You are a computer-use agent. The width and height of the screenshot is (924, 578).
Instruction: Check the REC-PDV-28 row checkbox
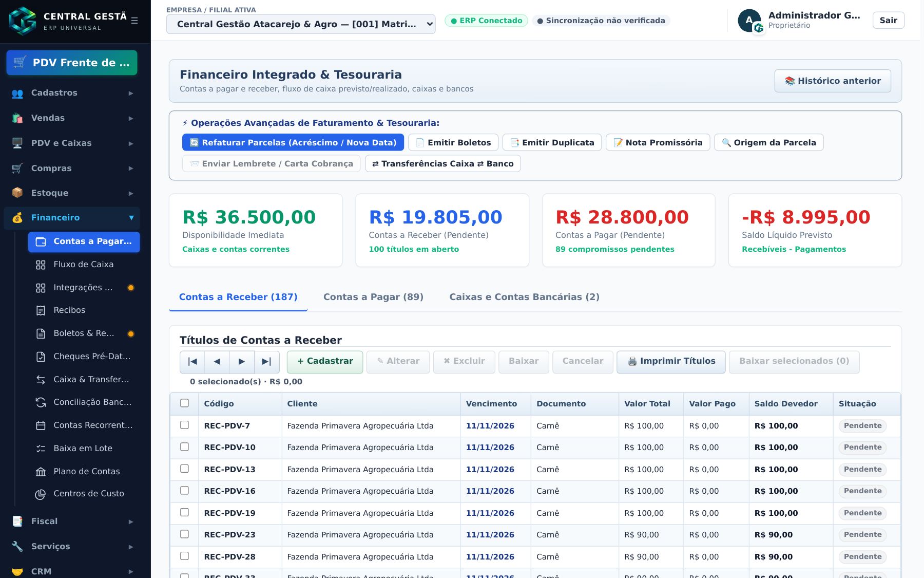[x=185, y=556]
